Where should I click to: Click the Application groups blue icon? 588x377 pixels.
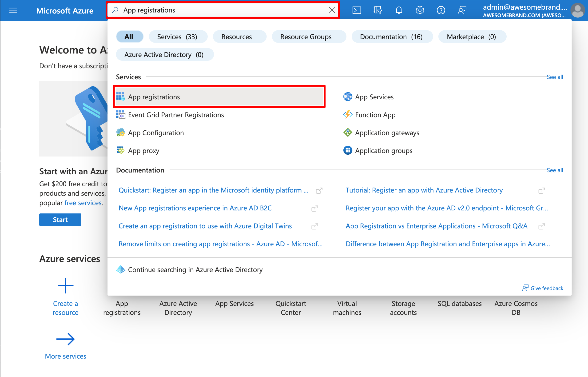click(x=348, y=150)
